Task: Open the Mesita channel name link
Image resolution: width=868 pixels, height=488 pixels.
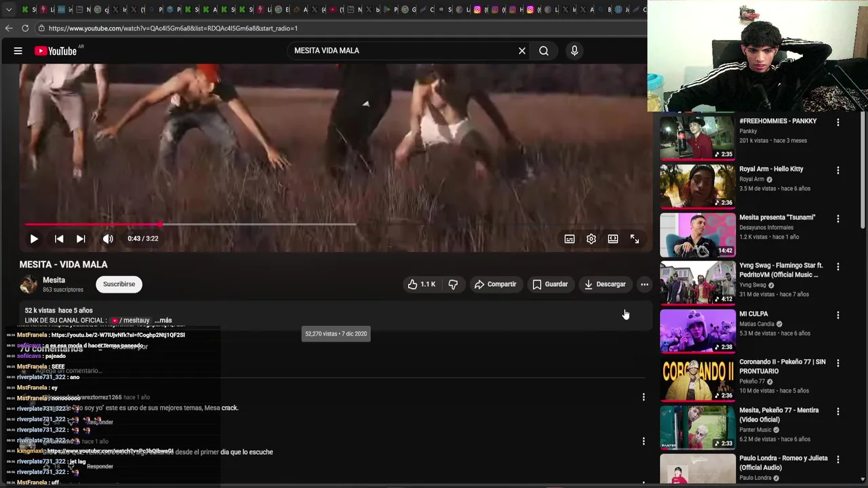Action: click(x=54, y=280)
